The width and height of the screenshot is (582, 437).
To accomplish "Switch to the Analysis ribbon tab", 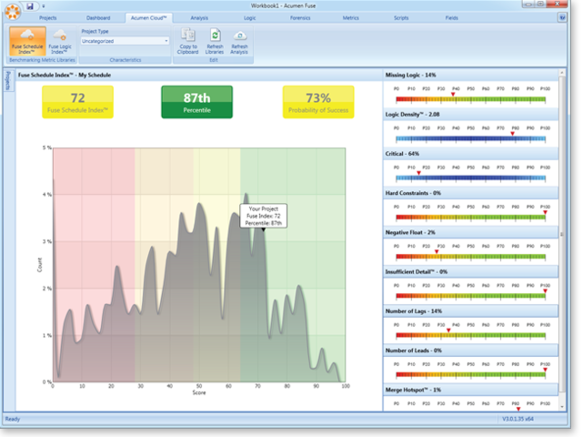I will [199, 18].
